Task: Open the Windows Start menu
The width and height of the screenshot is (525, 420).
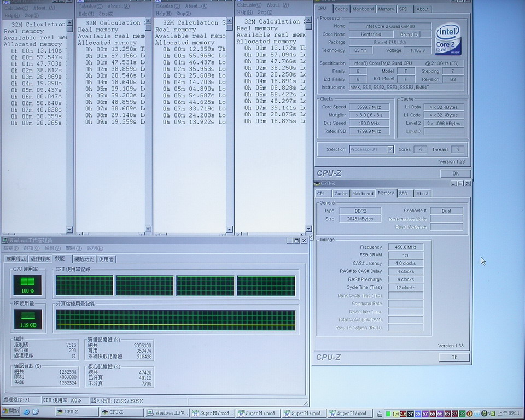Action: point(11,411)
